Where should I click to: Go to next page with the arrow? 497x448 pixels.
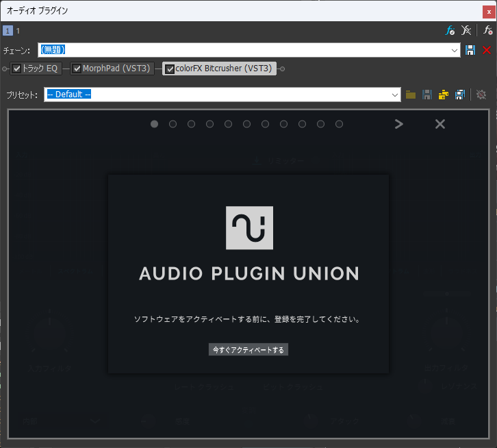(x=399, y=124)
